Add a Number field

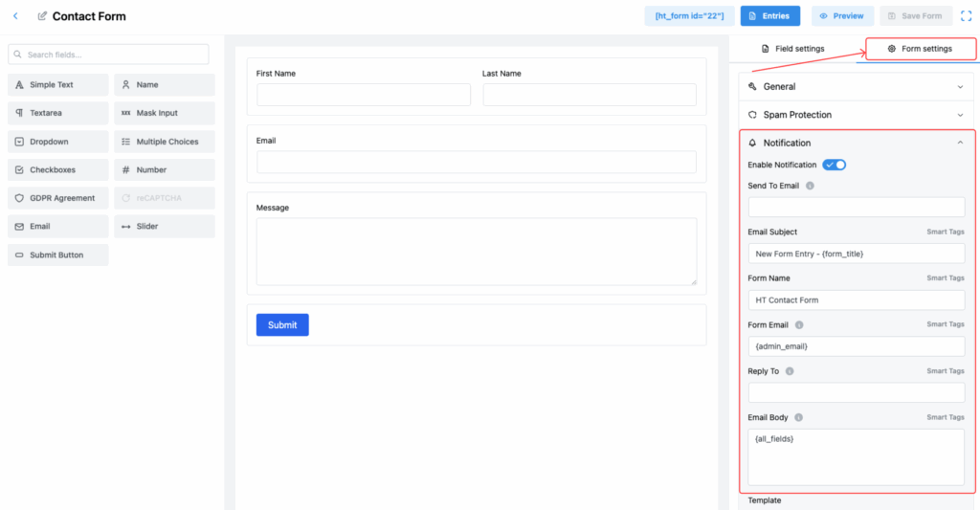pyautogui.click(x=165, y=170)
